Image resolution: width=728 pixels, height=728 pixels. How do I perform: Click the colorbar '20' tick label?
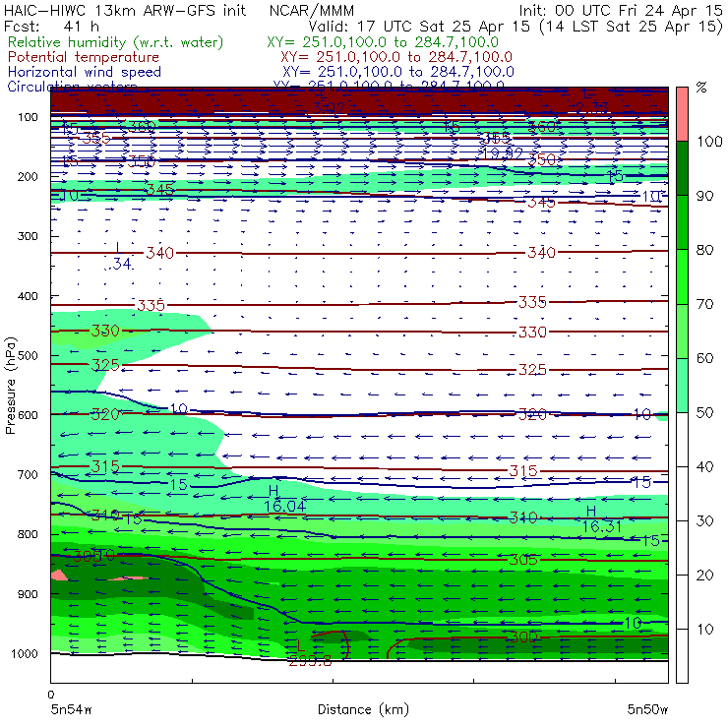[704, 576]
